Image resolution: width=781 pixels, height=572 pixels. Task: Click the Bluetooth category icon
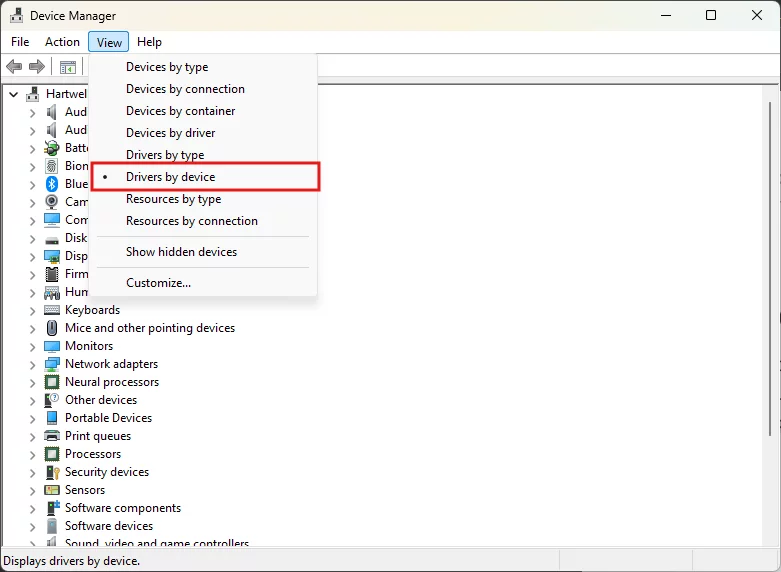(x=52, y=184)
